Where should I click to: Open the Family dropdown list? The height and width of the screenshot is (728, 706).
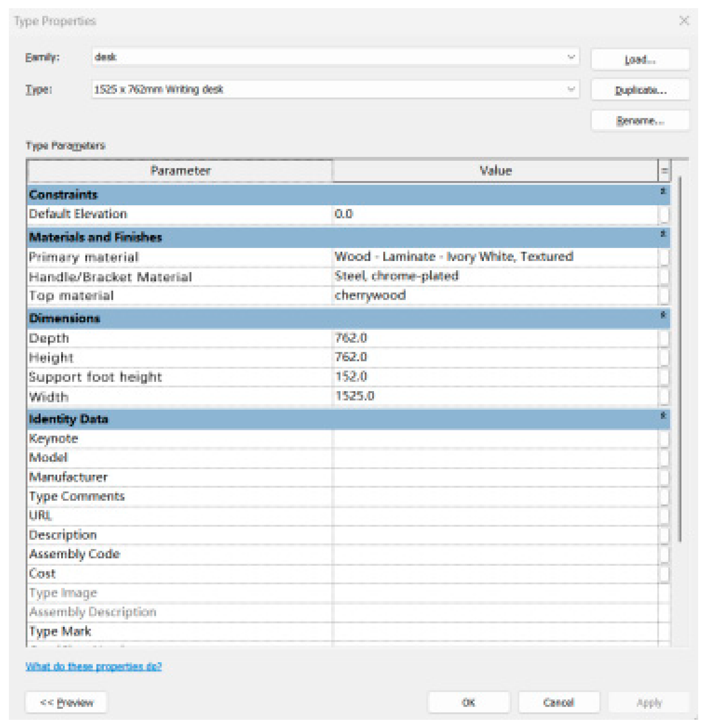click(571, 57)
